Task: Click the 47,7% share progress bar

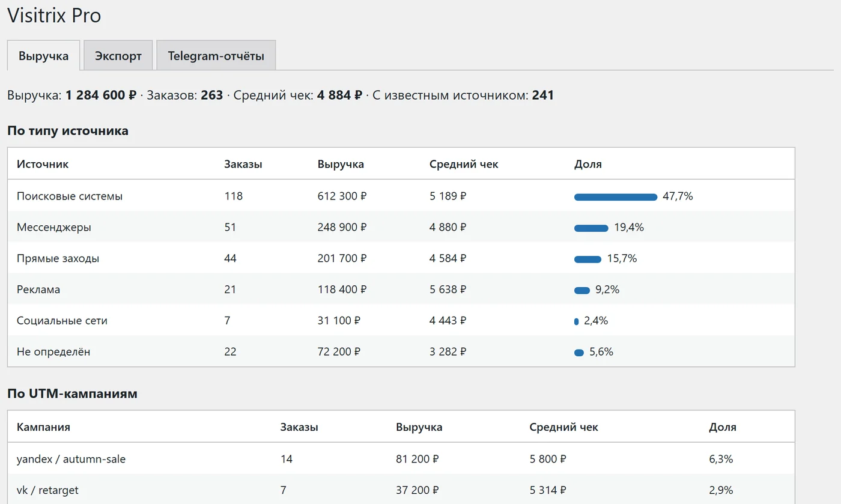Action: 616,196
